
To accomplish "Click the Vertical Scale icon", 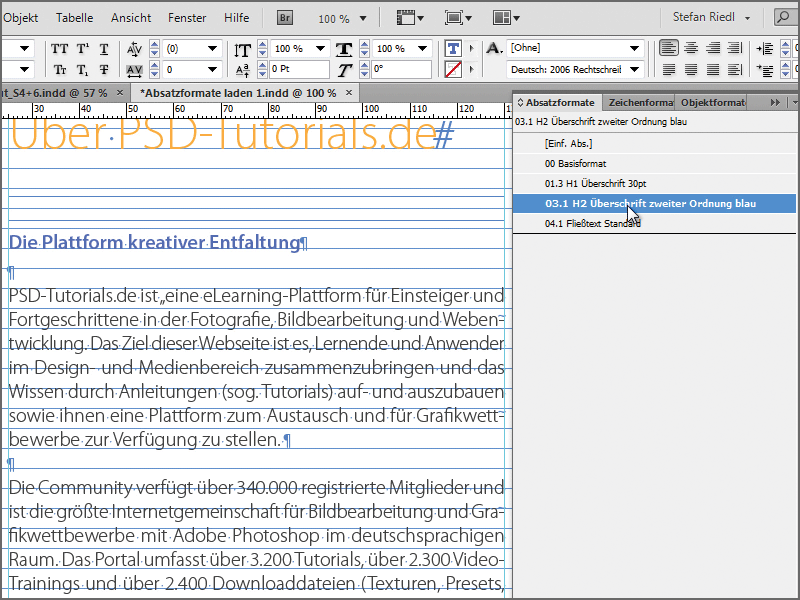I will pos(242,50).
